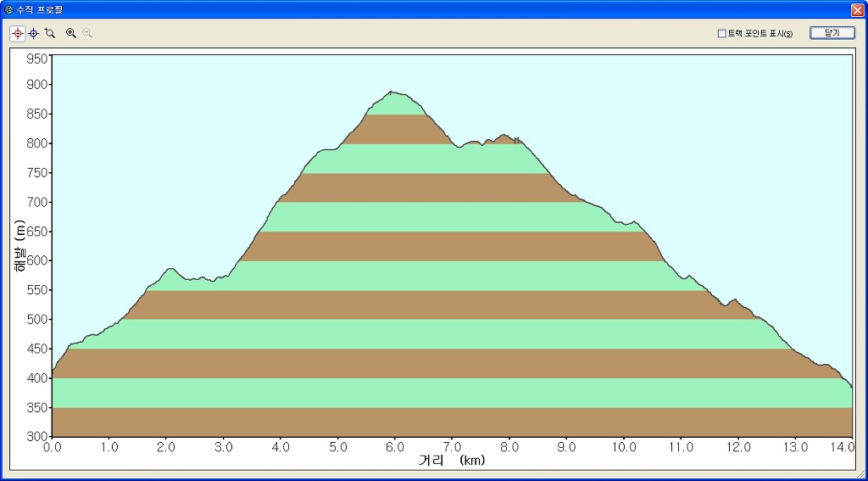Click the 600 elevation axis label

(x=37, y=260)
